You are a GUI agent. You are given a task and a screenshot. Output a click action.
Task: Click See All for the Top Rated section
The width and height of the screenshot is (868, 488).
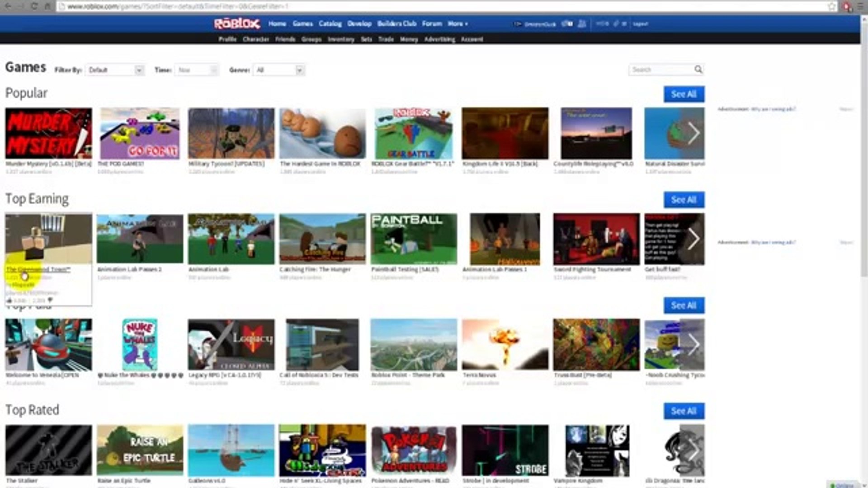684,411
